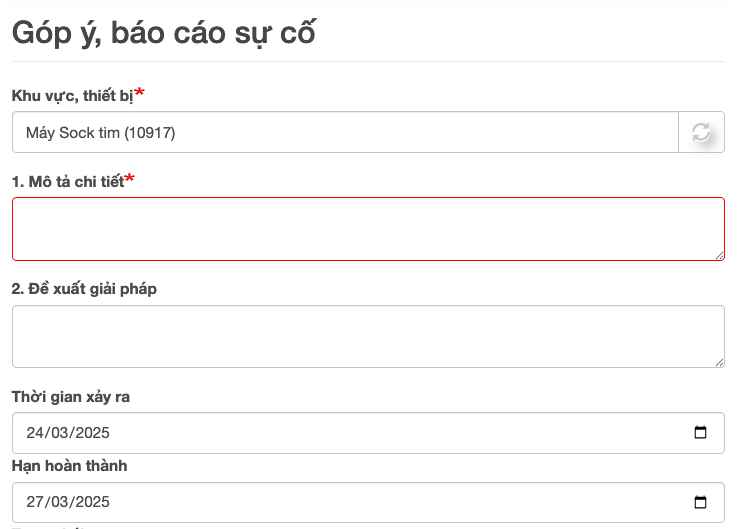Select month 03 in Hạn hoàn thành date

click(x=58, y=502)
